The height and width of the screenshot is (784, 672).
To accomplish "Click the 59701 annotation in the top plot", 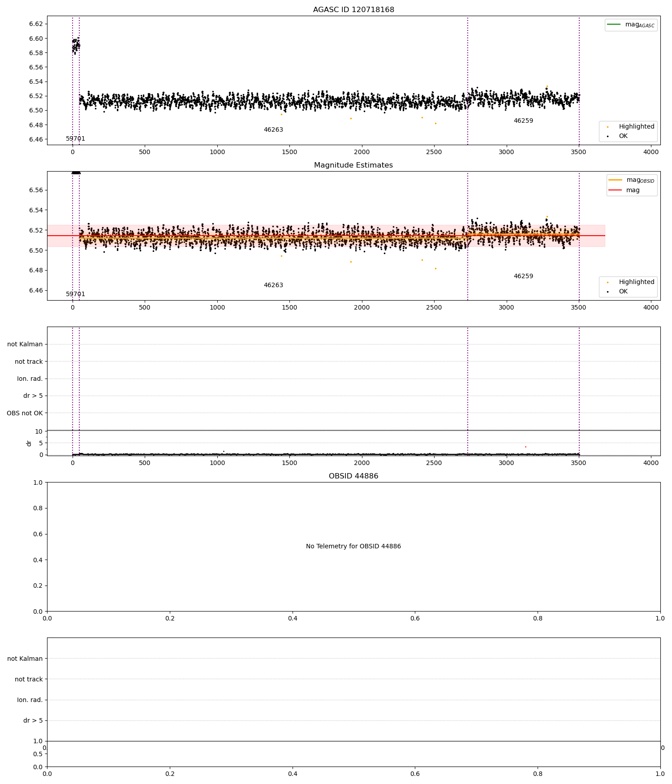I will pyautogui.click(x=75, y=139).
